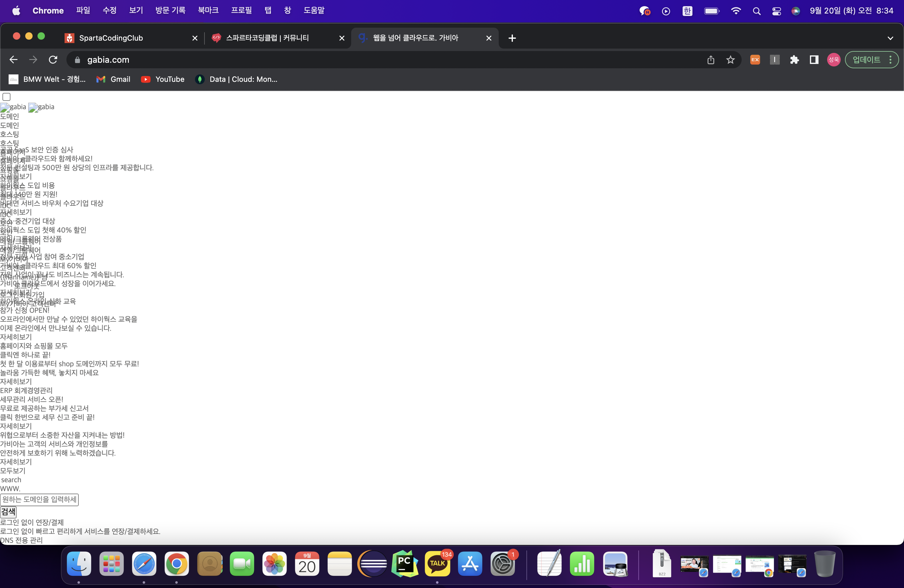Close the 스파르타코딩클럽 커뮤니티 tab
This screenshot has height=588, width=904.
coord(342,38)
